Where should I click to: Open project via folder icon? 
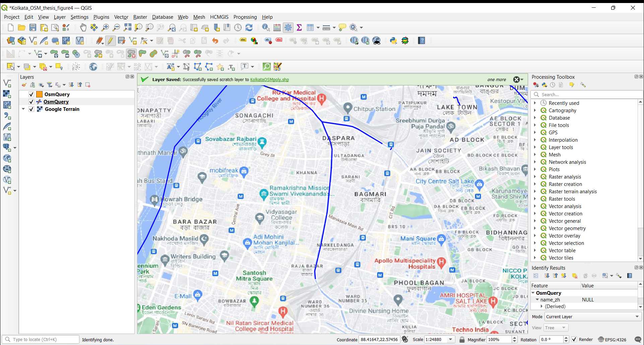tap(22, 27)
